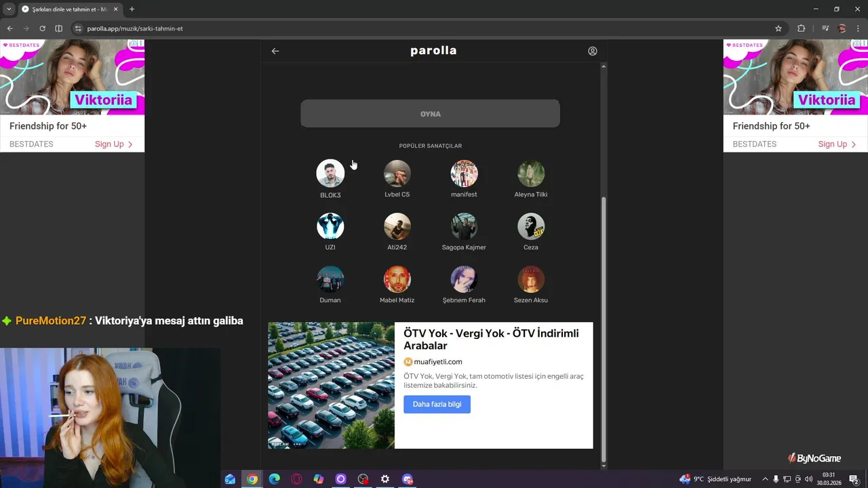The width and height of the screenshot is (868, 488).
Task: Open the Copilot icon in the taskbar
Action: [319, 479]
